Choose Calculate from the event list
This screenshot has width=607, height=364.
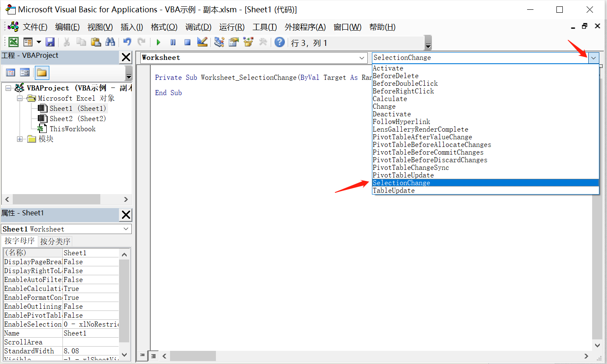point(485,99)
